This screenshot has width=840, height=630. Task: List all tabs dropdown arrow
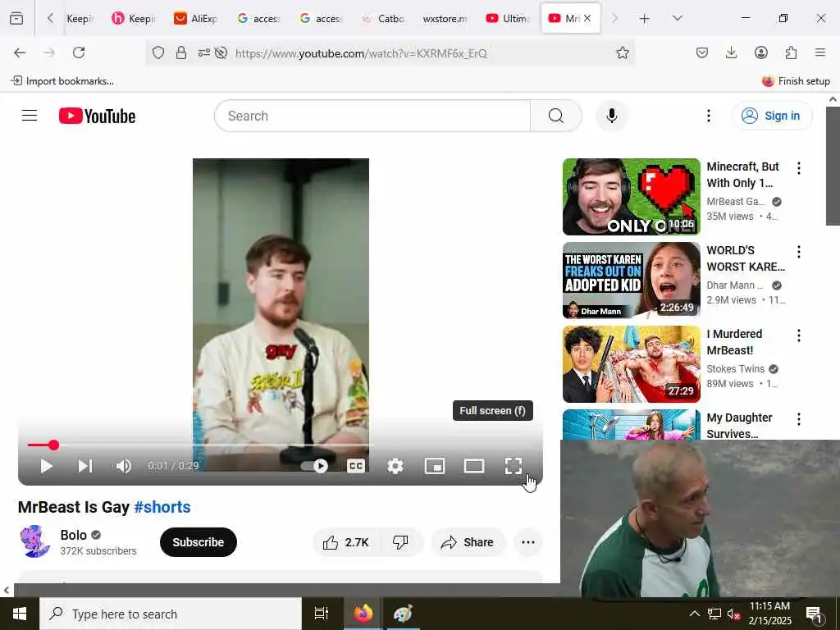pyautogui.click(x=678, y=18)
